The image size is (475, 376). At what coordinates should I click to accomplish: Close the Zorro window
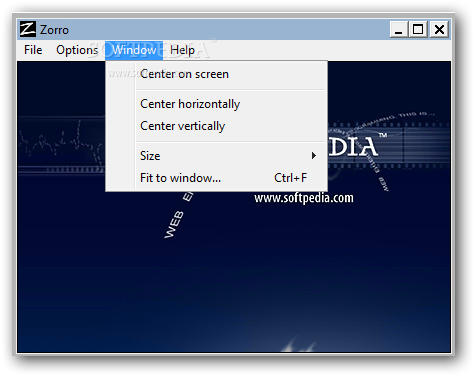pyautogui.click(x=439, y=30)
